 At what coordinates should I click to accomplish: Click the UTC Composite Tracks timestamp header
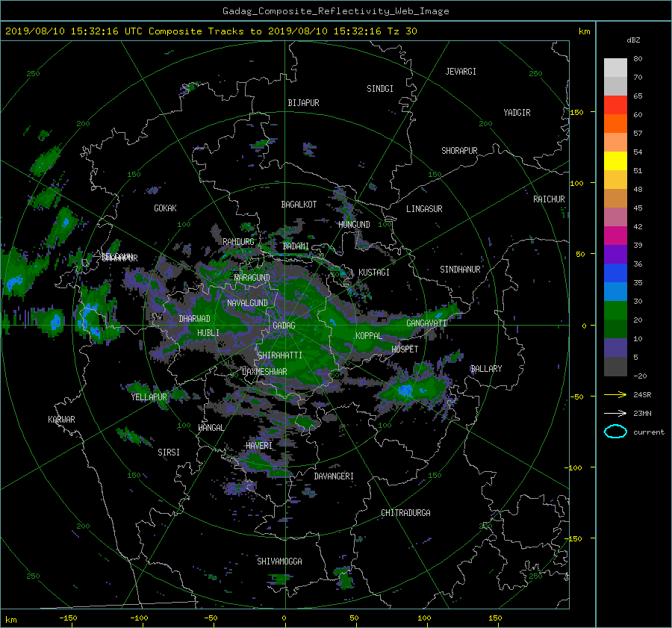pyautogui.click(x=211, y=31)
